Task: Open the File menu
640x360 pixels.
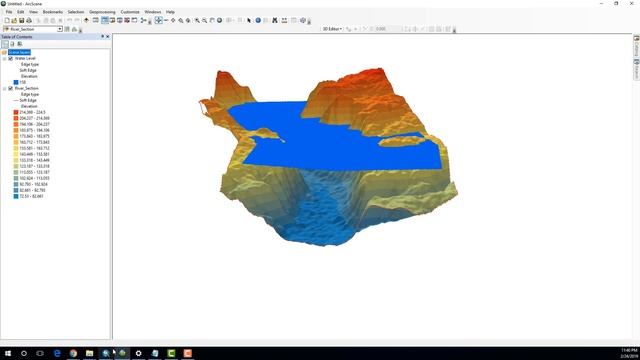Action: click(x=9, y=12)
